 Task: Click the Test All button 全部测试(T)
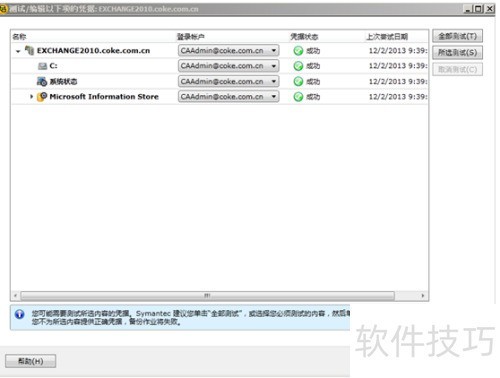pos(457,36)
